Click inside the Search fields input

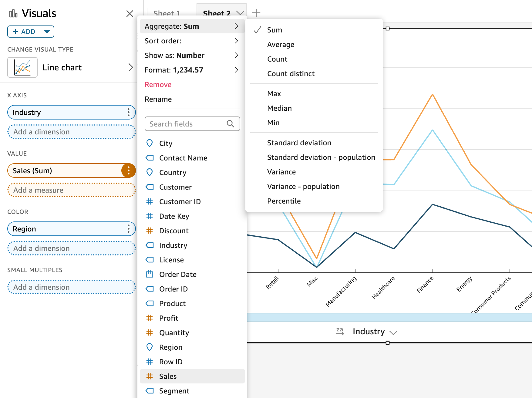pyautogui.click(x=182, y=123)
